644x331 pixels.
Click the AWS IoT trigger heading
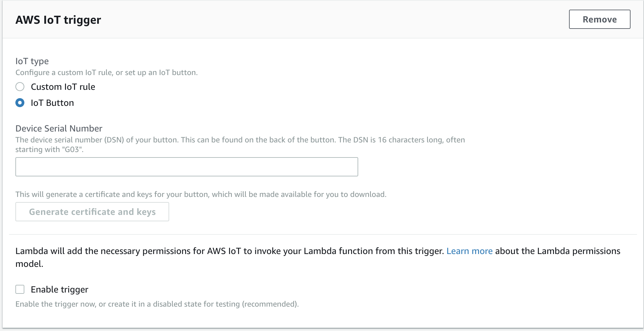click(x=58, y=20)
